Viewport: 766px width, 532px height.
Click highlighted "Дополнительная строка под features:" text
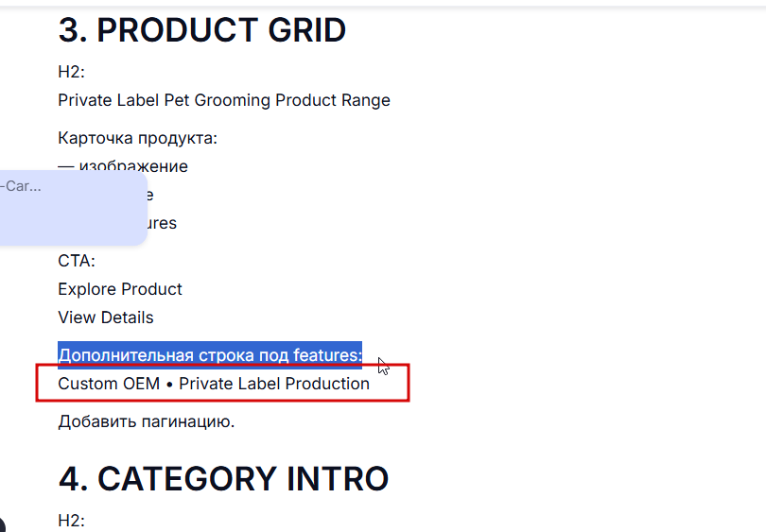tap(210, 355)
